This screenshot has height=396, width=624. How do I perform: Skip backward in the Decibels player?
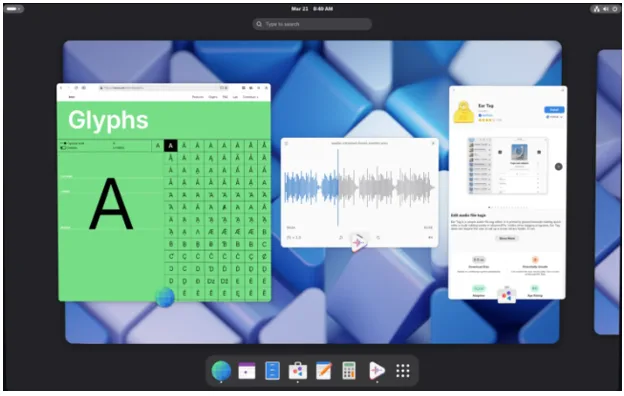pos(341,238)
